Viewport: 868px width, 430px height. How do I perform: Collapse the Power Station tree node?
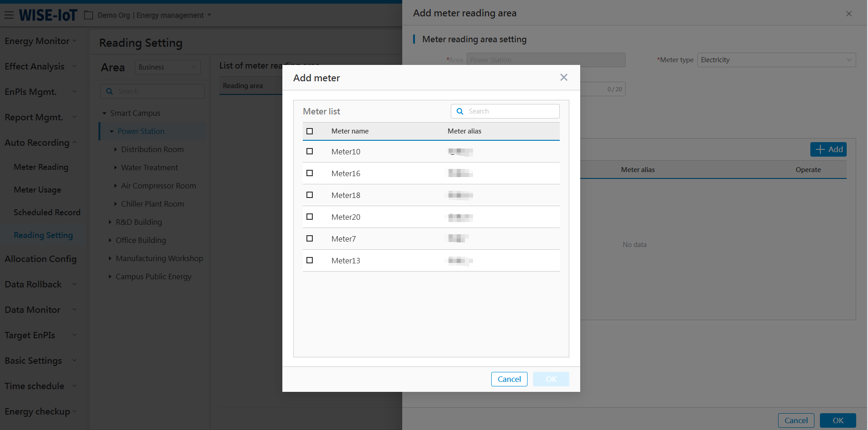112,131
